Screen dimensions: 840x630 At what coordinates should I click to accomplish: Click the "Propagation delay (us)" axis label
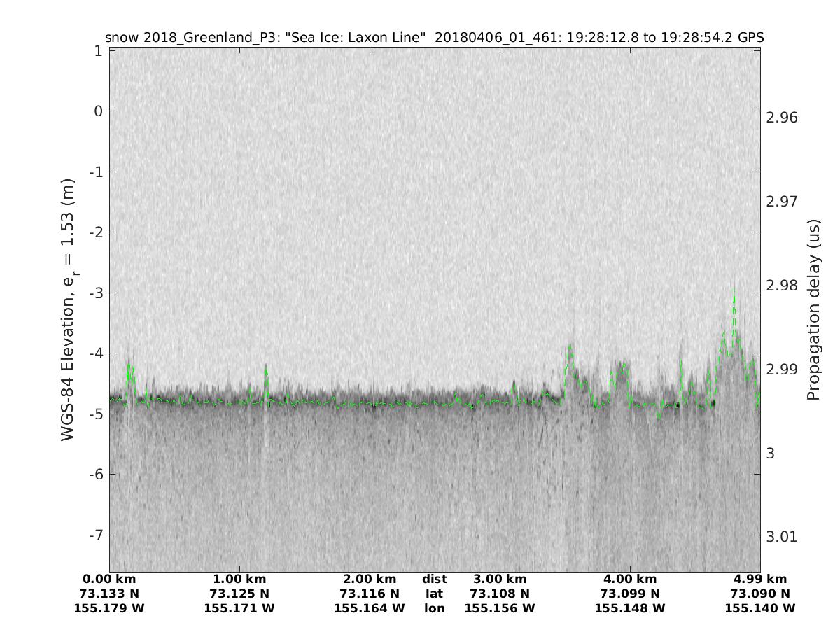[813, 309]
